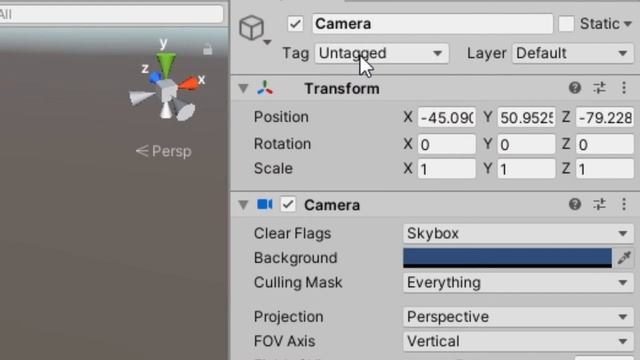This screenshot has width=640, height=360.
Task: Open Transform component more options menu
Action: pyautogui.click(x=624, y=88)
